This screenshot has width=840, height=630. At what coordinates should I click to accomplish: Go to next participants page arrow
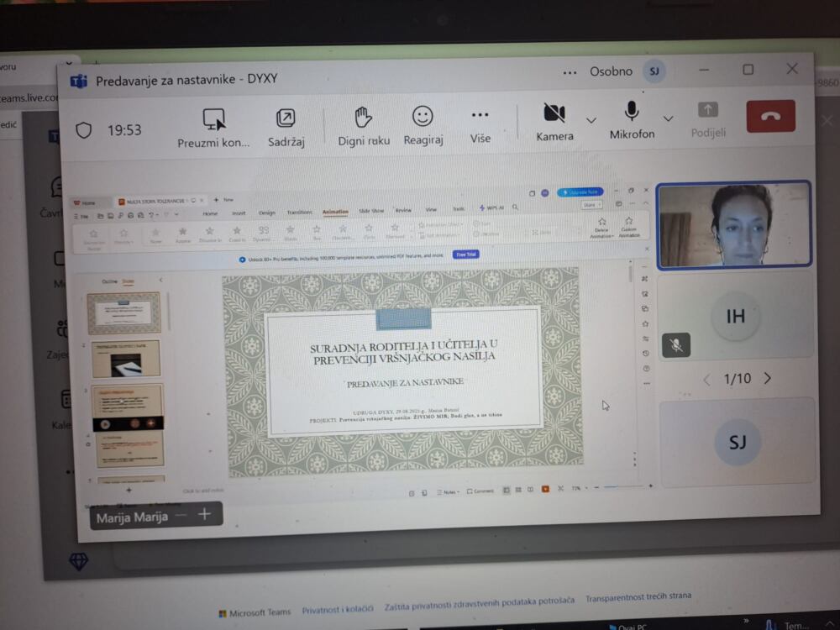pyautogui.click(x=767, y=379)
